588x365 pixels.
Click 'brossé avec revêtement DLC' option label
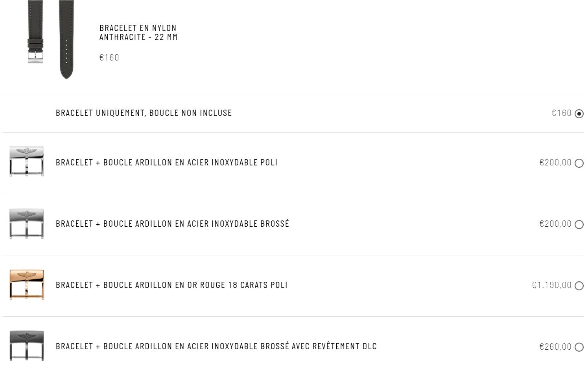(319, 346)
